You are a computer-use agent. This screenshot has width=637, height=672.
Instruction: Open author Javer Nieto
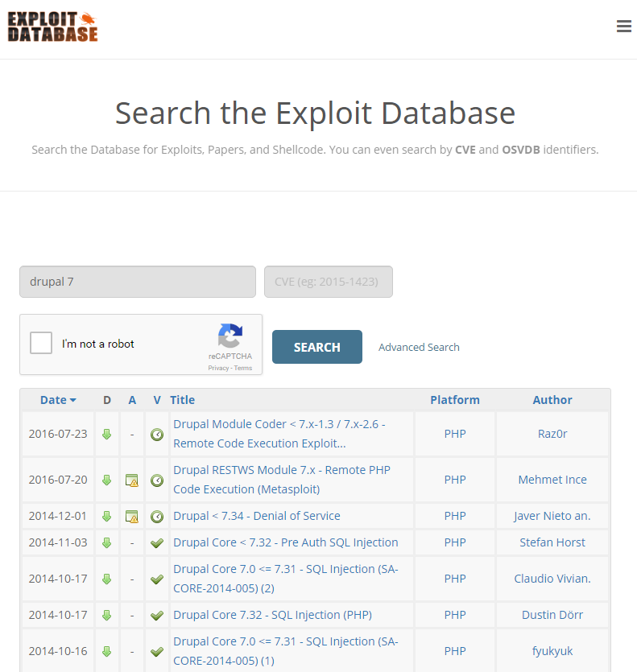coord(552,516)
